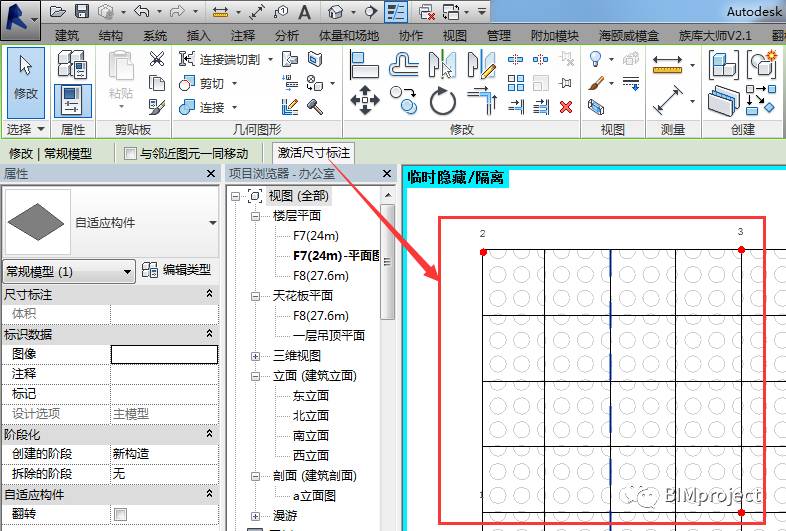This screenshot has width=786, height=531.
Task: Activate the Modify arrow tool
Action: 26,83
